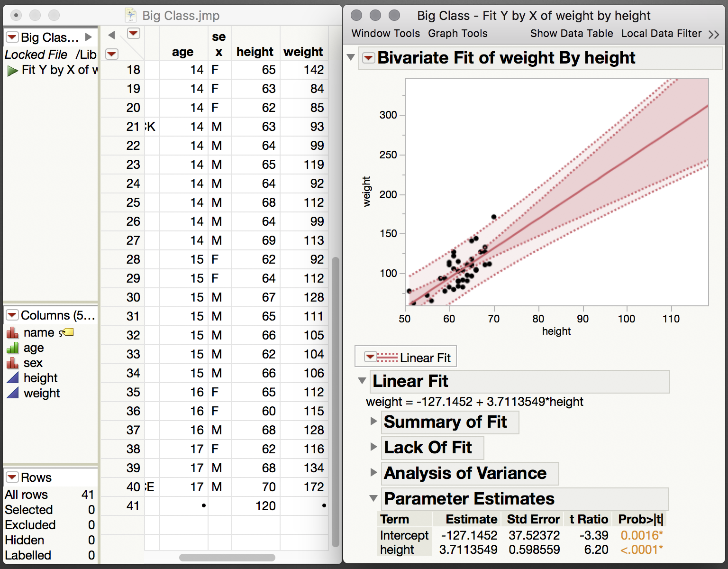Open the Big Class table red triangle menu
Screen dimensions: 728x569
[x=11, y=37]
